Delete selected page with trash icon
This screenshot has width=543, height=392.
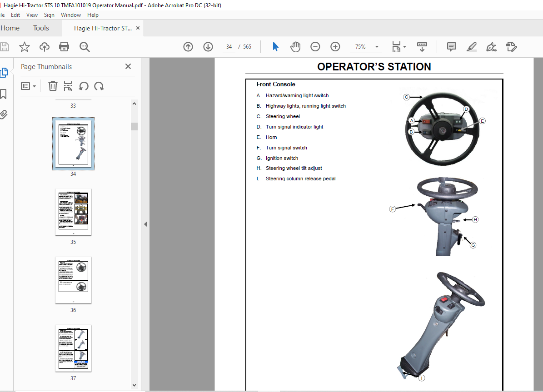coord(53,86)
